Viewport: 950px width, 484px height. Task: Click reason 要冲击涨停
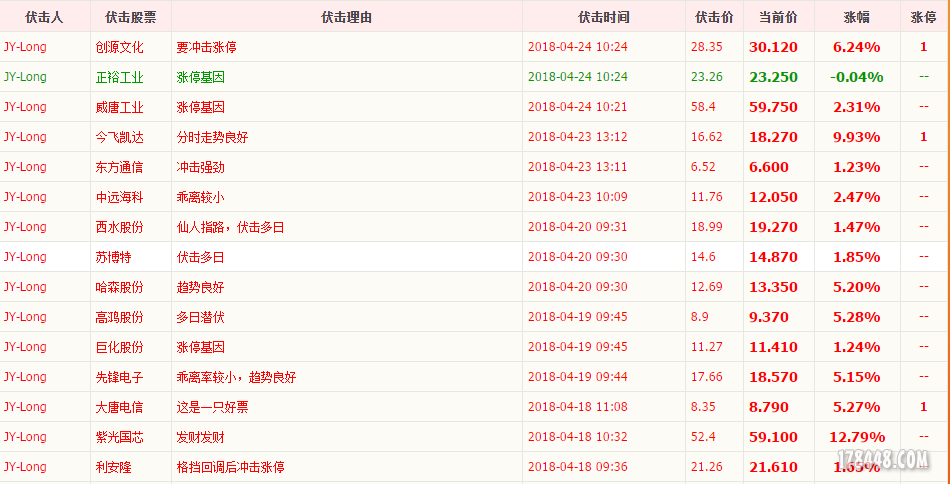(206, 47)
